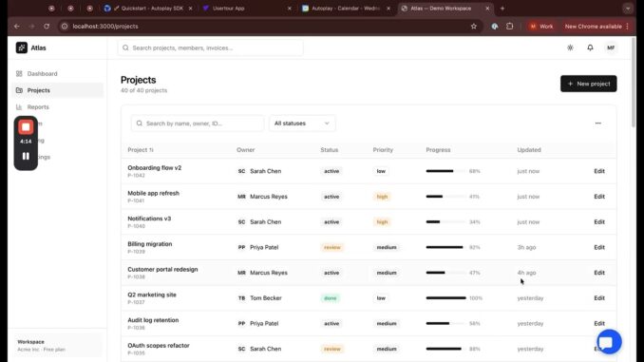
Task: Stop the screen recording
Action: coord(26,127)
